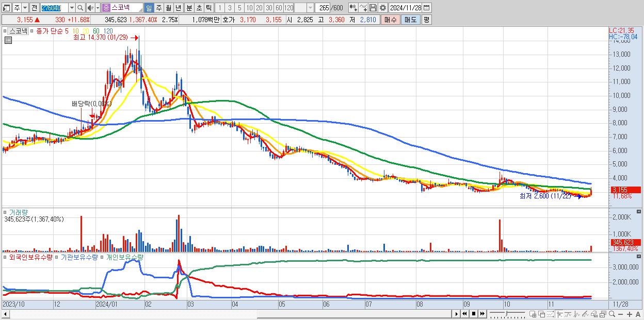The height and width of the screenshot is (320, 644).
Task: Click 외국인보유수량 legend label
Action: 31,257
